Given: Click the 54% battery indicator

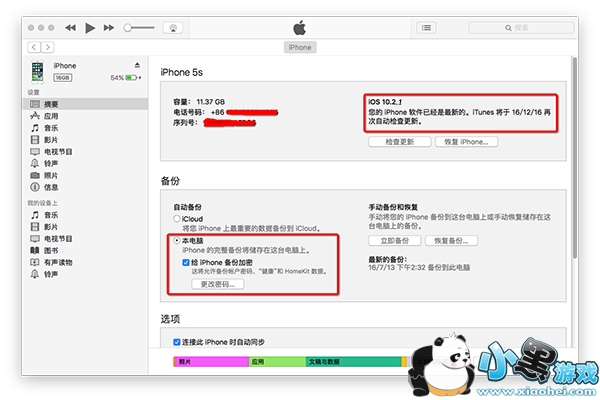Looking at the screenshot, I should (x=126, y=78).
